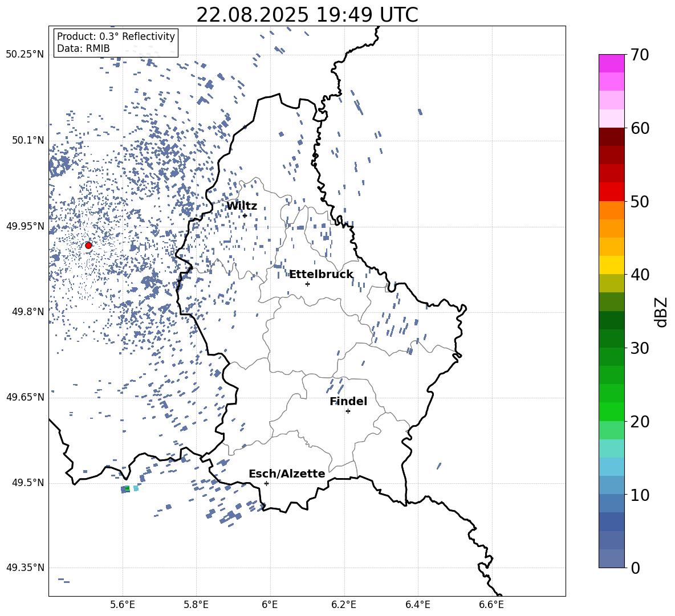This screenshot has height=616, width=675.
Task: Click the Esch/Alzette station cross marker
Action: coord(266,483)
